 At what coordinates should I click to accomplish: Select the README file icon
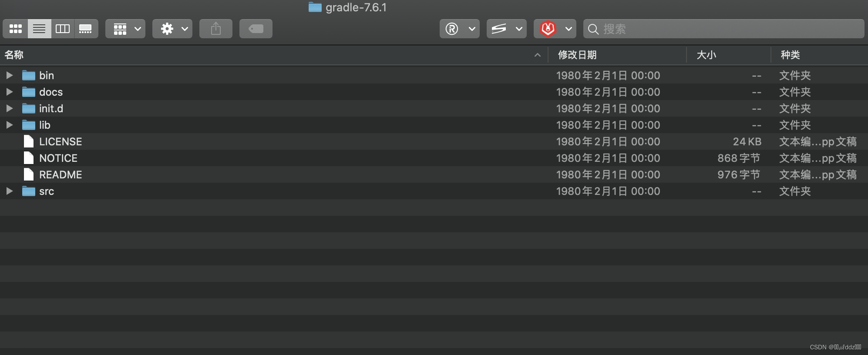29,174
